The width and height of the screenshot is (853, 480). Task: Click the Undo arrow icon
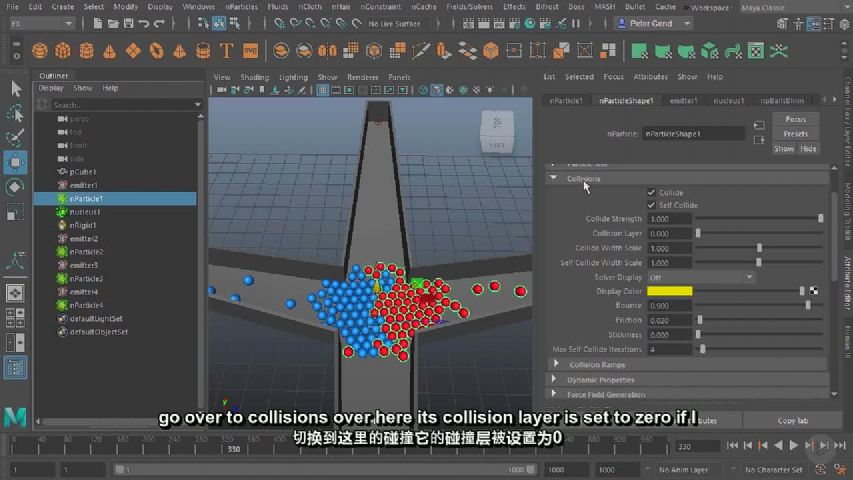[x=144, y=23]
